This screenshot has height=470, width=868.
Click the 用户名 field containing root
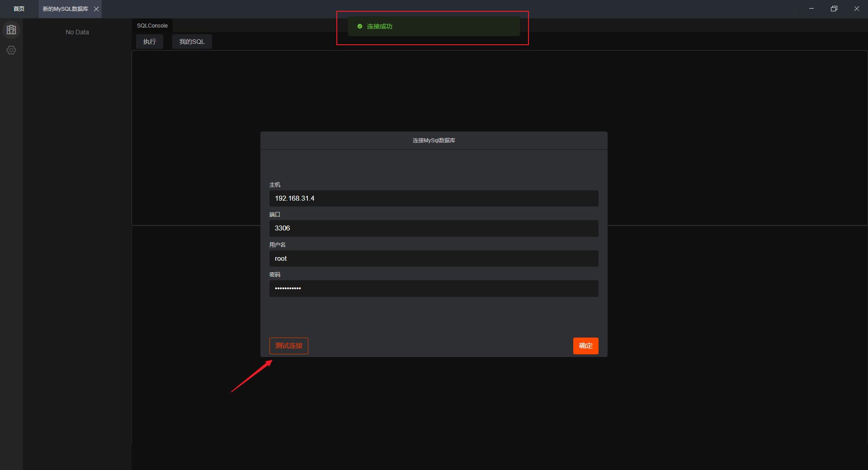pyautogui.click(x=434, y=258)
